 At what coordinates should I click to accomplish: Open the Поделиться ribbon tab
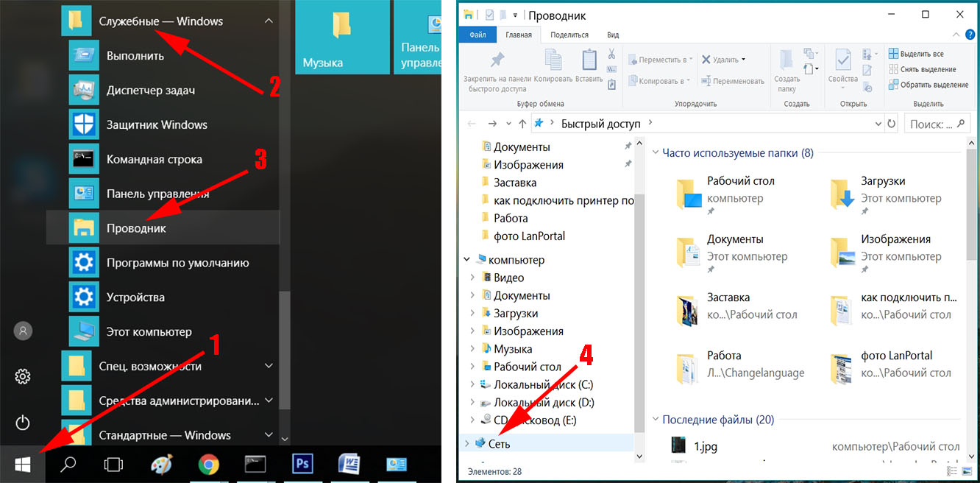coord(569,35)
